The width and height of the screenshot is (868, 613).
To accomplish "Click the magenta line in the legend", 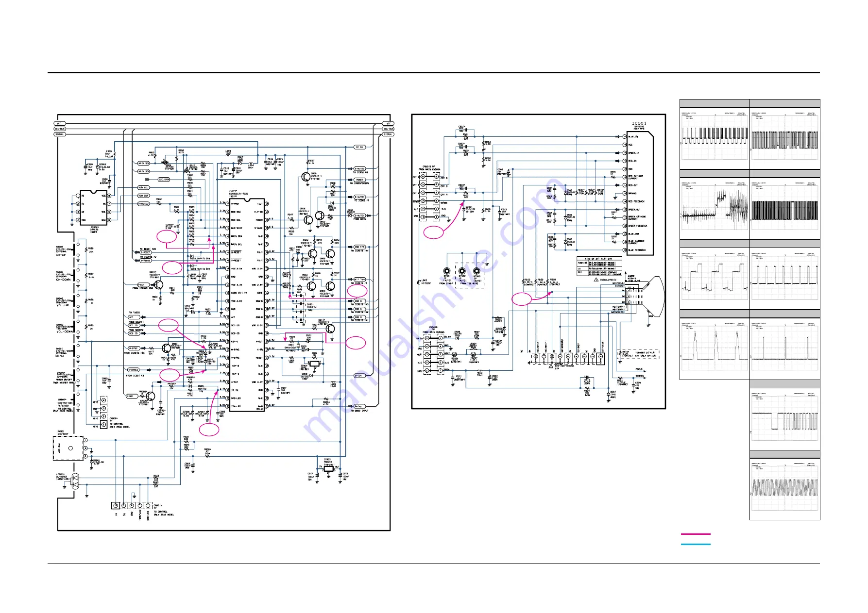I will (x=696, y=534).
